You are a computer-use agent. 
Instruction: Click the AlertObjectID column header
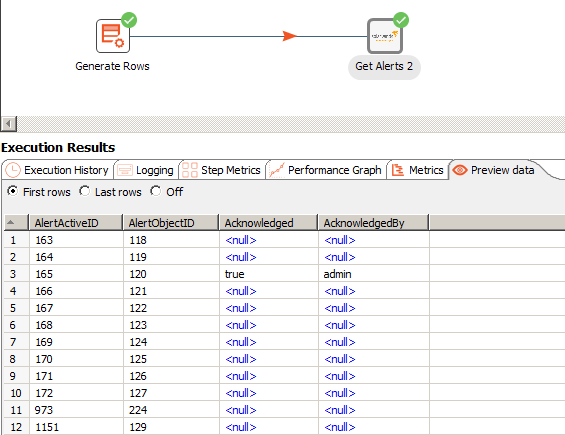coord(170,223)
